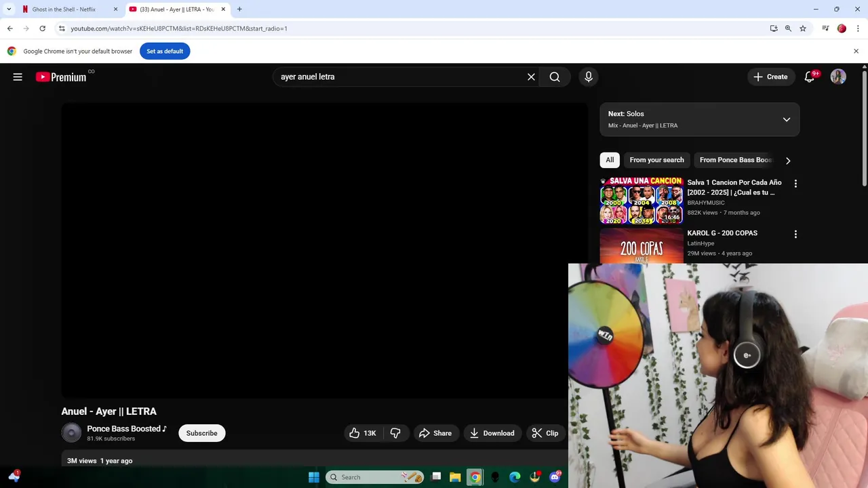Click the '3M views 1 year ago' text
This screenshot has width=868, height=488.
click(x=100, y=461)
